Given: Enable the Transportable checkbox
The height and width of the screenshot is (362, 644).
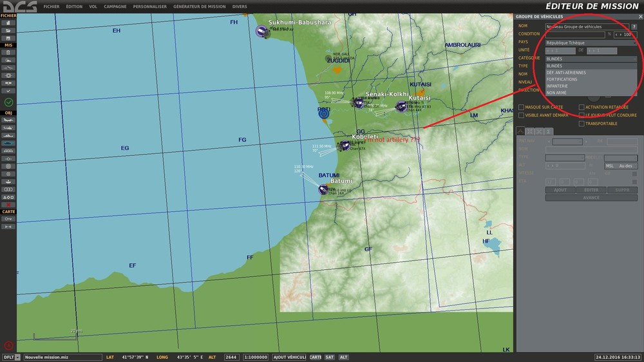Looking at the screenshot, I should [582, 124].
